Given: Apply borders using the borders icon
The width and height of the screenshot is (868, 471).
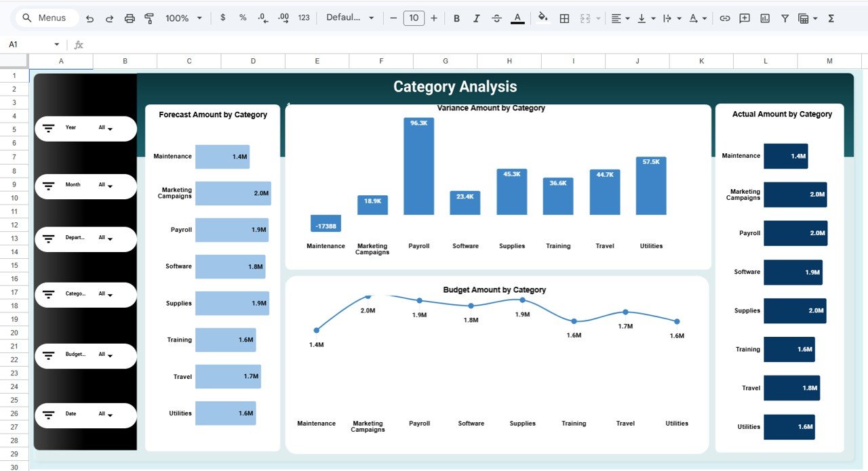Looking at the screenshot, I should pos(564,18).
